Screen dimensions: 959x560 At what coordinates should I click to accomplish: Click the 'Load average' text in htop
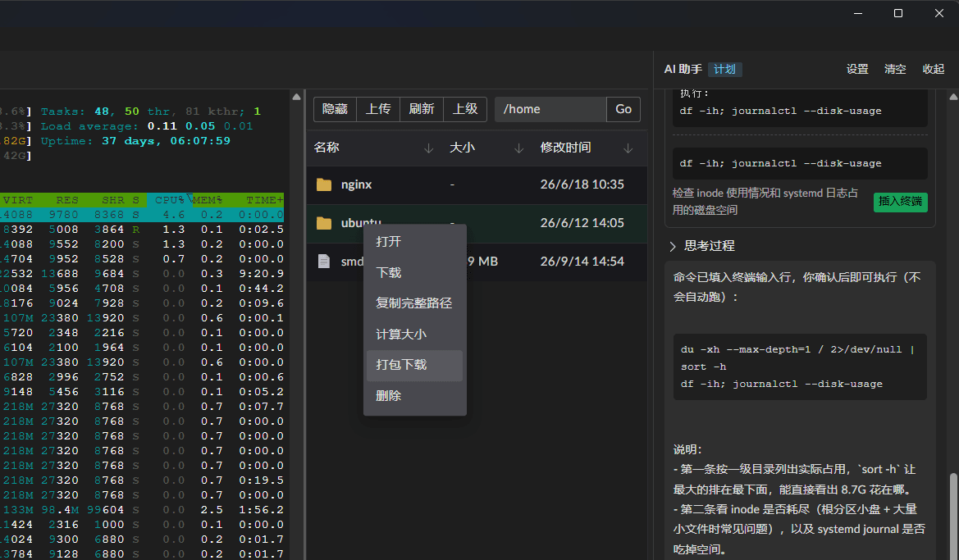point(91,126)
